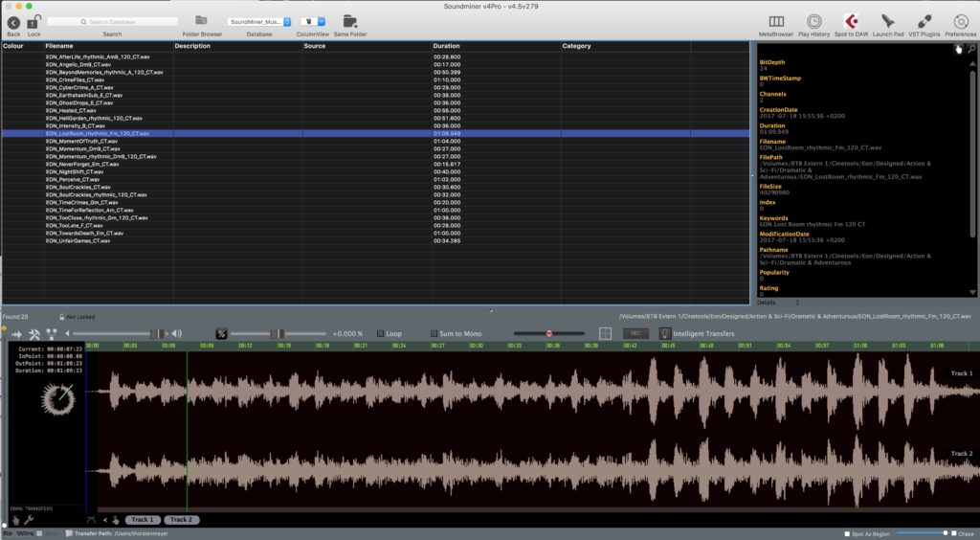The height and width of the screenshot is (540, 980).
Task: Click the hand icon under DRAG TRANSFERS
Action: click(x=15, y=520)
